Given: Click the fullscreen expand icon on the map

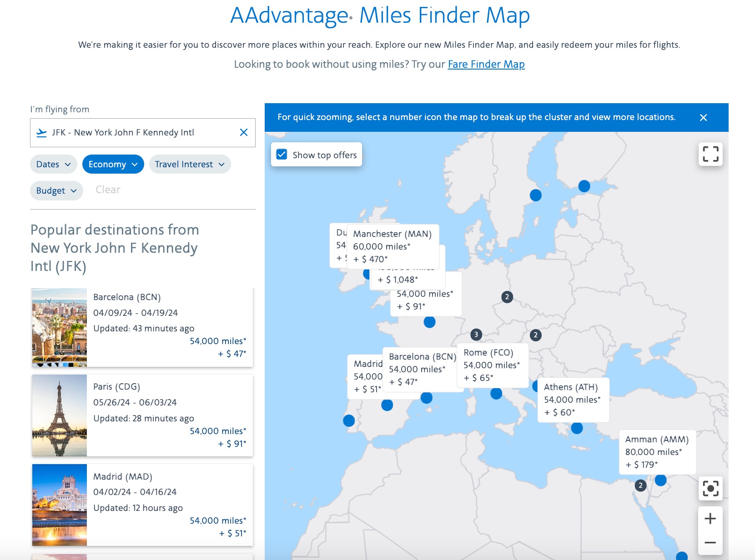Looking at the screenshot, I should pyautogui.click(x=710, y=155).
